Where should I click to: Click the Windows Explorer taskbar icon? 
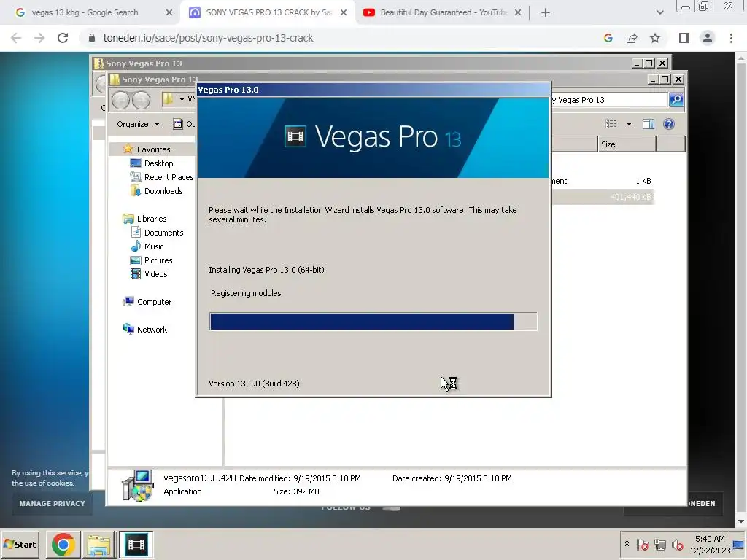pos(98,545)
